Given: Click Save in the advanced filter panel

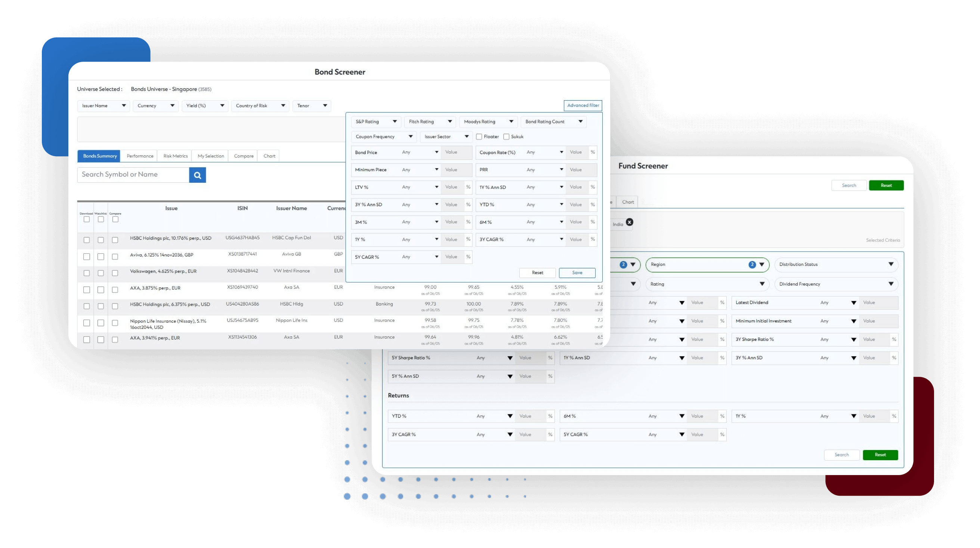Looking at the screenshot, I should pos(577,273).
